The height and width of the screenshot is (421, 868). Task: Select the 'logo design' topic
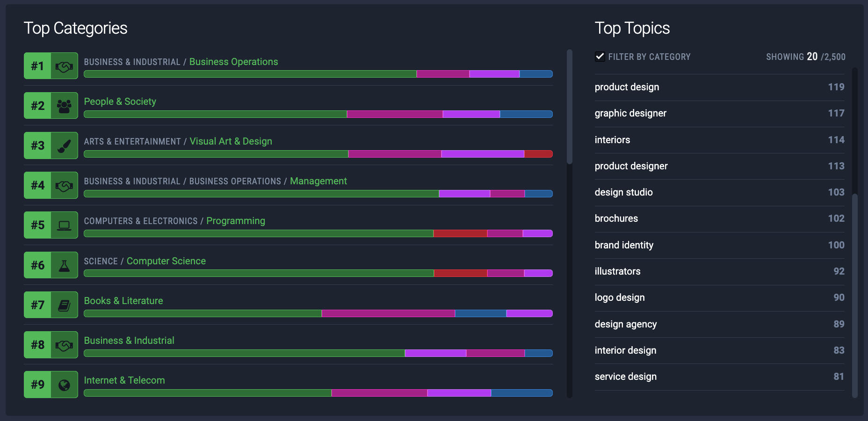(x=620, y=298)
